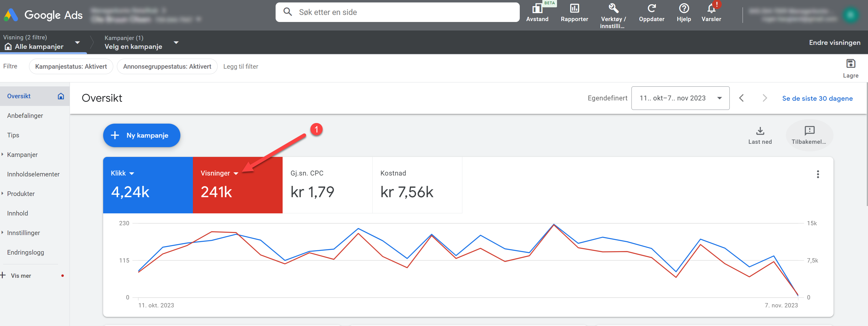The image size is (868, 326).
Task: Open Hjelp question mark icon
Action: [684, 9]
